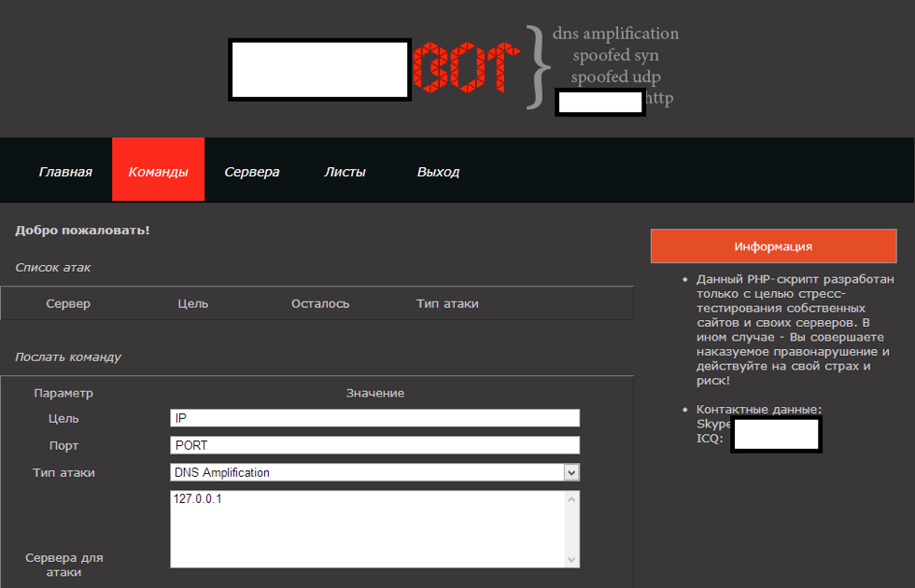This screenshot has width=915, height=588.
Task: Open the Листы tab
Action: point(345,172)
